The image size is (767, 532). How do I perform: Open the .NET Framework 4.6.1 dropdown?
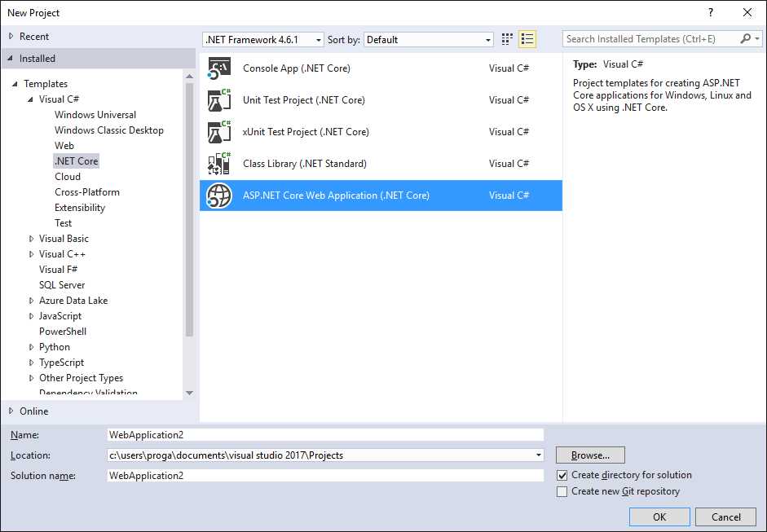coord(319,39)
